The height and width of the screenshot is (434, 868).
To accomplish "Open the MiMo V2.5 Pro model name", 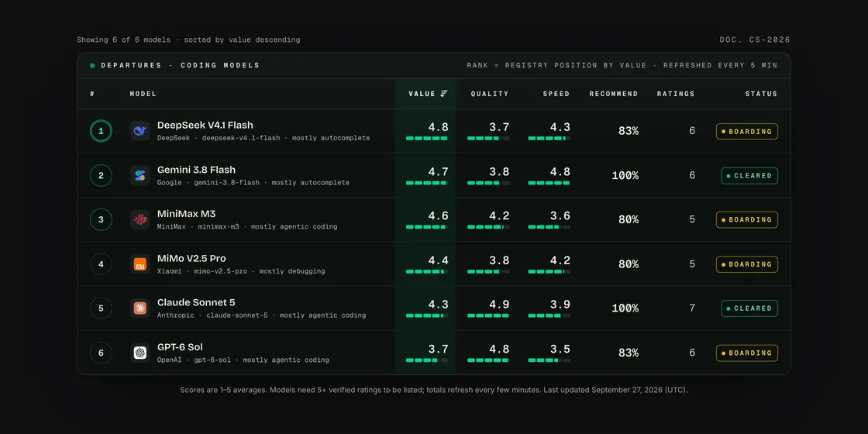I will [x=191, y=258].
